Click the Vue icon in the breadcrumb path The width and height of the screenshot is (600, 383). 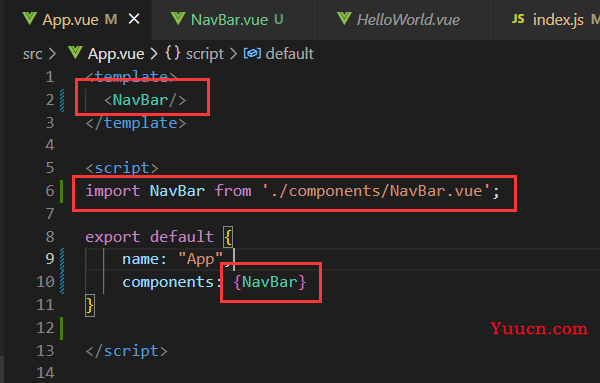pos(75,53)
